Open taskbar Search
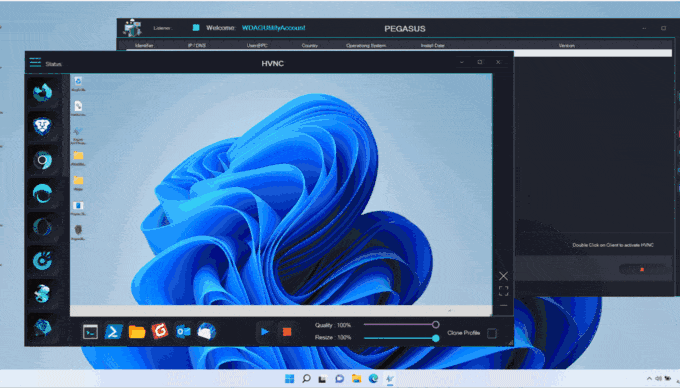Viewport: 680px width, 388px height. coord(306,378)
